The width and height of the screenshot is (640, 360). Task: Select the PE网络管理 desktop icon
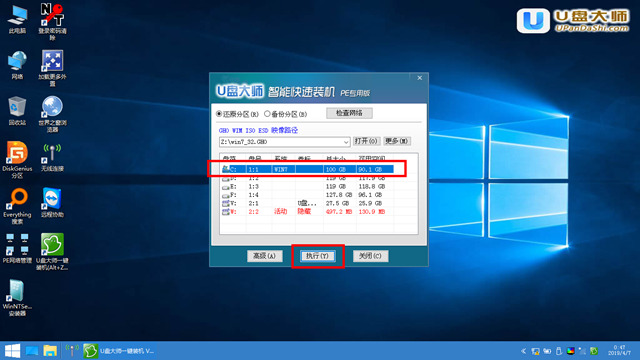coord(17,249)
